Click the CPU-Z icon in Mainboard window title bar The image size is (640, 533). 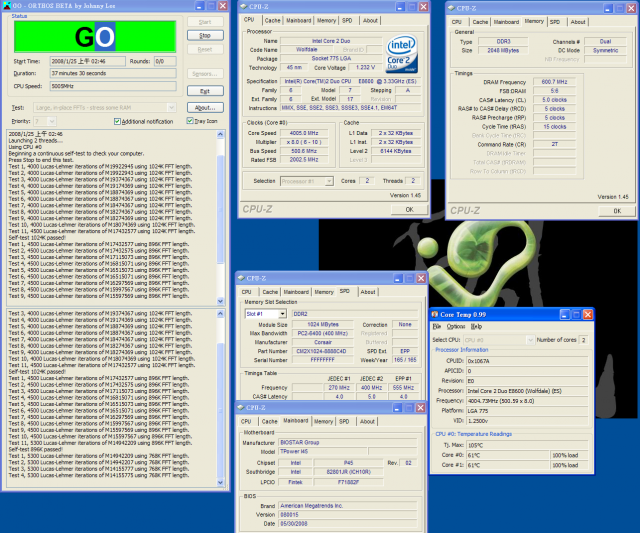[x=241, y=407]
